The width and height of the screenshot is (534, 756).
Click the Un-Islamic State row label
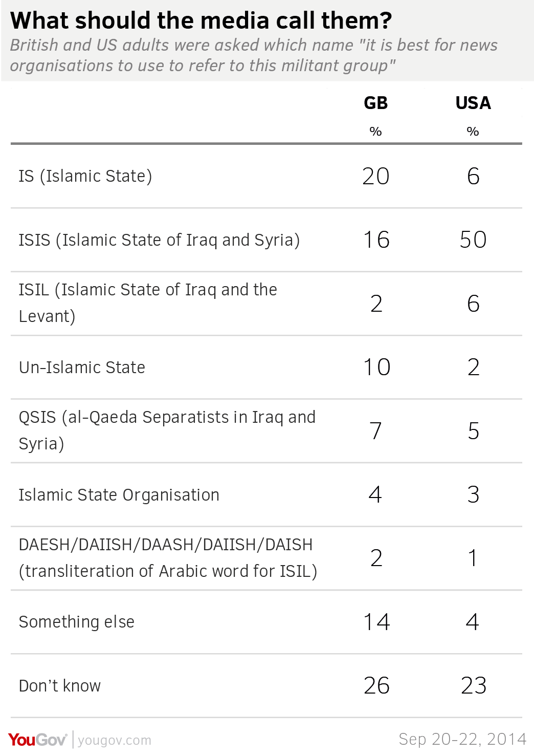coord(82,368)
